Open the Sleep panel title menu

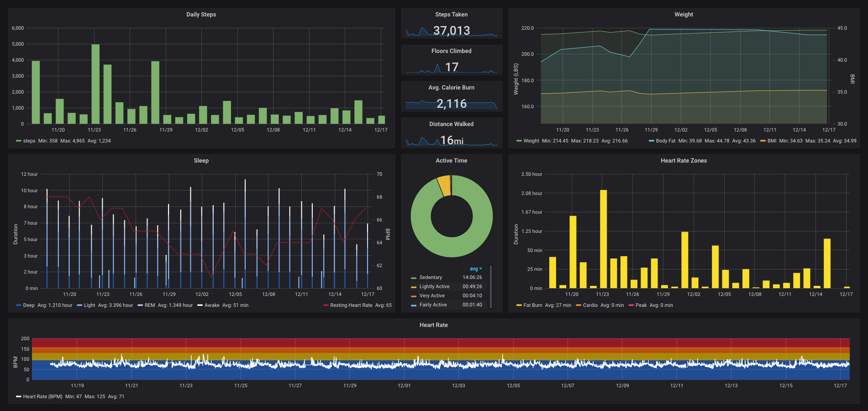click(x=201, y=161)
